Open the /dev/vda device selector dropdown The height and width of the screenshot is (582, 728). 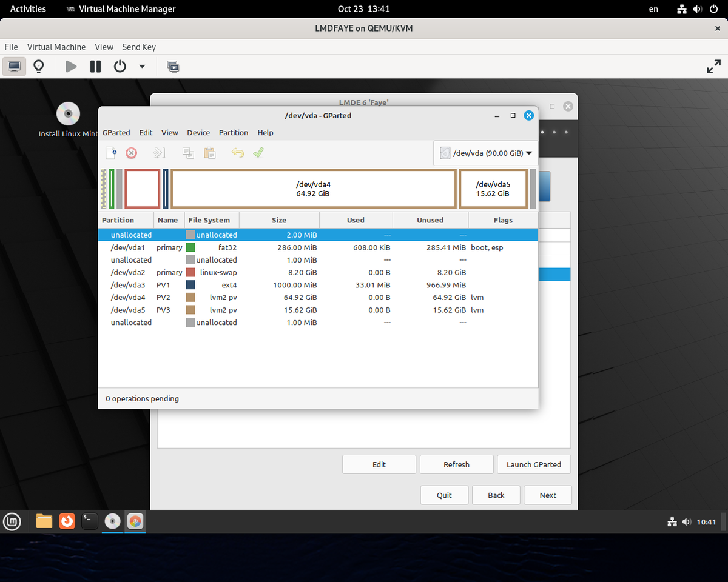coord(485,153)
